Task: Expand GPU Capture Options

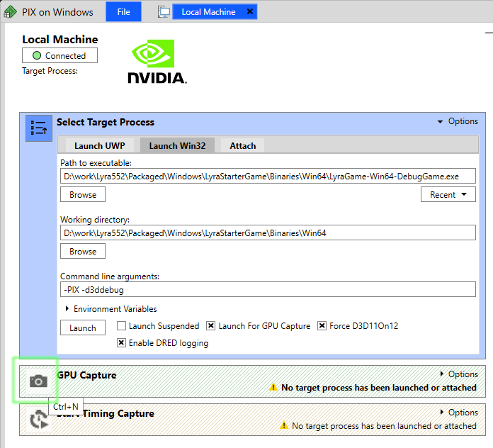Action: pos(459,374)
